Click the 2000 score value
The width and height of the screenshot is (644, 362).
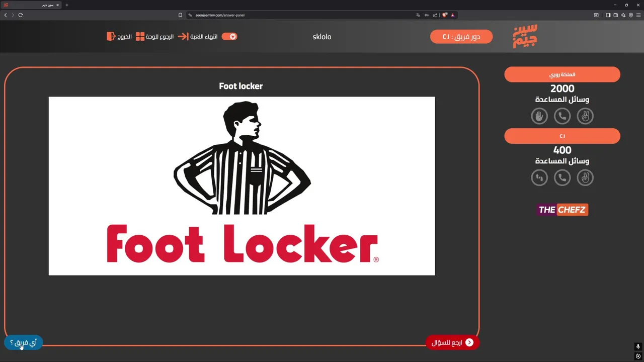(x=562, y=89)
